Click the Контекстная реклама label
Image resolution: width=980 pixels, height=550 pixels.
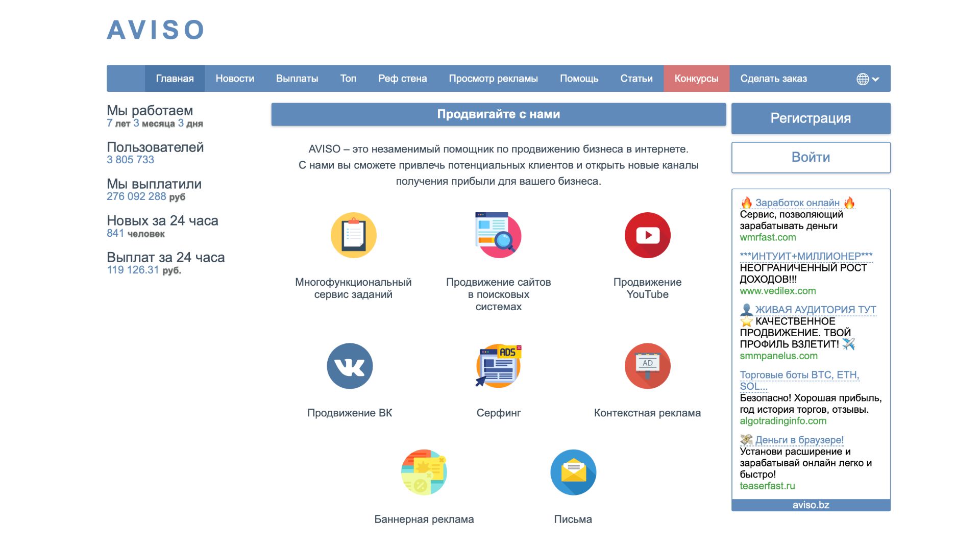(x=647, y=413)
